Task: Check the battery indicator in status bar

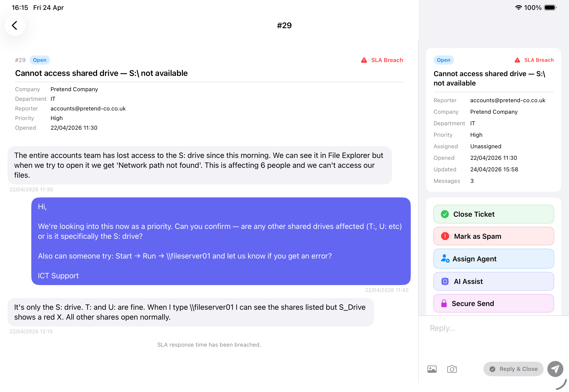Action: [550, 8]
